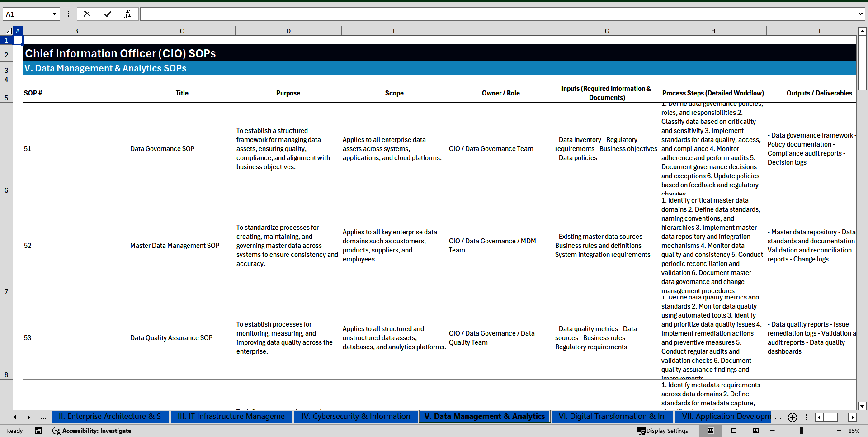
Task: Click the Enter checkmark icon in formula bar
Action: (x=108, y=14)
